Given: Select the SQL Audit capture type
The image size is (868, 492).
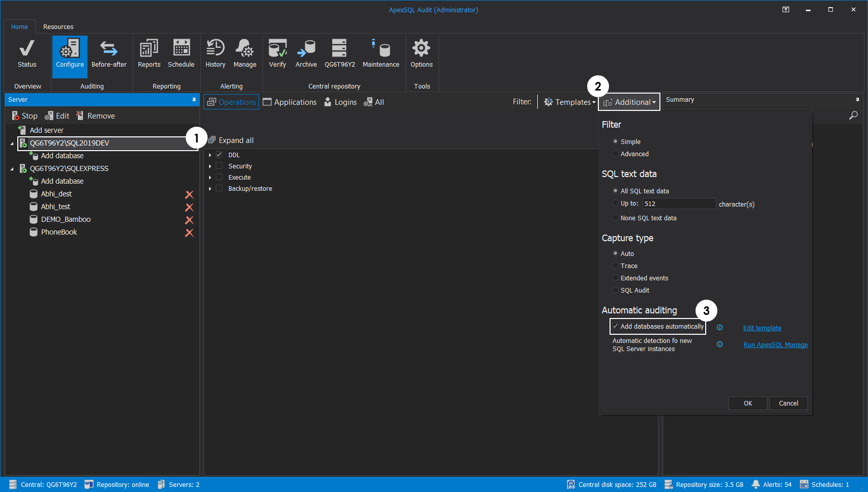Looking at the screenshot, I should (615, 290).
